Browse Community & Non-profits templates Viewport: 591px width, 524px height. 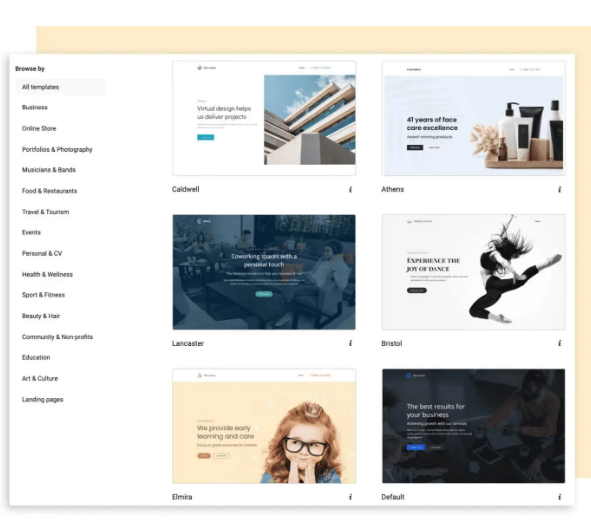(x=57, y=337)
